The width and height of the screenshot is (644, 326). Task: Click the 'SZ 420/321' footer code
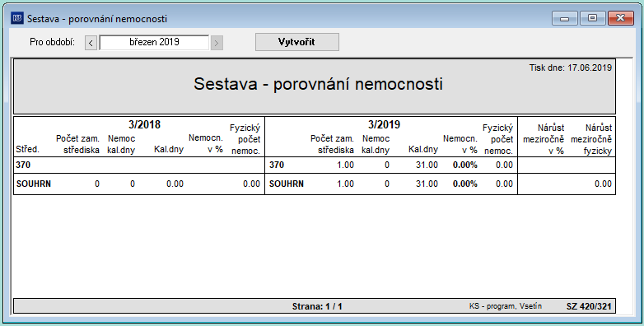(589, 306)
